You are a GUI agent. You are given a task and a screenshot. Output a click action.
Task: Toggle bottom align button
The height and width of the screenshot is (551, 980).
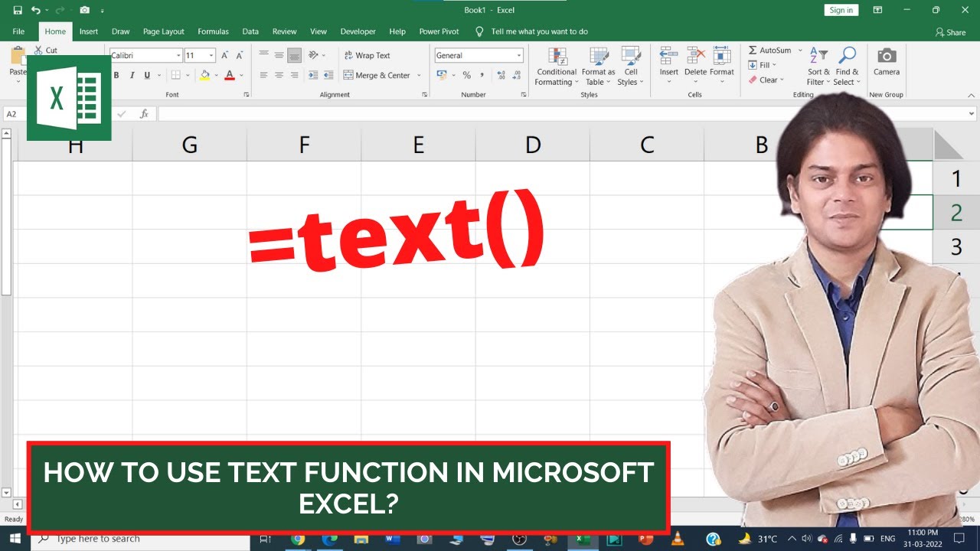pyautogui.click(x=294, y=55)
